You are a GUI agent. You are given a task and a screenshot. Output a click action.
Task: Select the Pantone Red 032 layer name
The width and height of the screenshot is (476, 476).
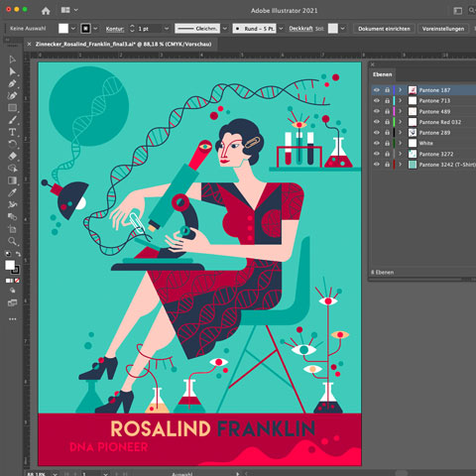[x=440, y=122]
